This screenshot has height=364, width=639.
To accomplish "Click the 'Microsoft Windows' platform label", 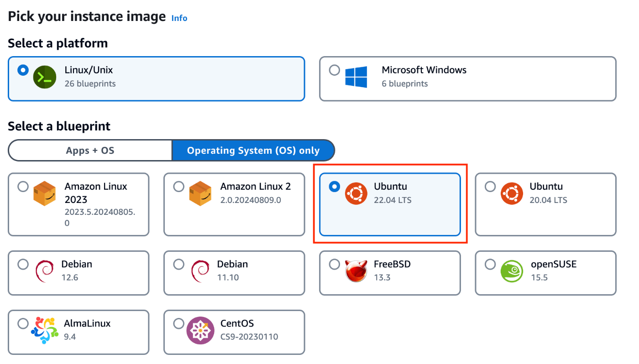I will click(424, 70).
